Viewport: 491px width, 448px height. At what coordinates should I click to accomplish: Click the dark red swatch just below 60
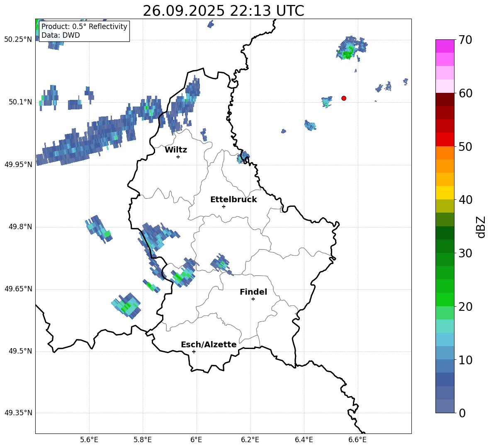[445, 99]
